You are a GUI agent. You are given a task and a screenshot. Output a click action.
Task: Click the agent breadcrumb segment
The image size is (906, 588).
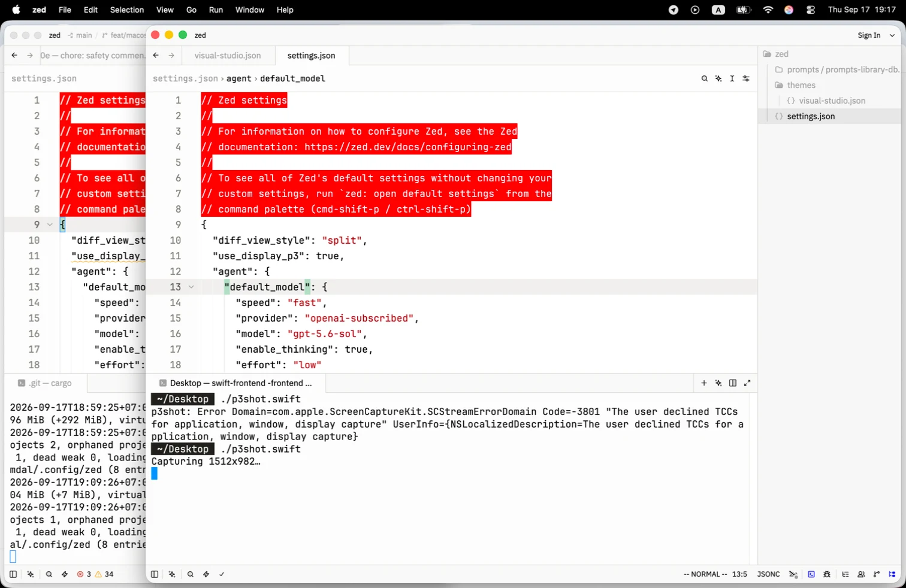[239, 78]
